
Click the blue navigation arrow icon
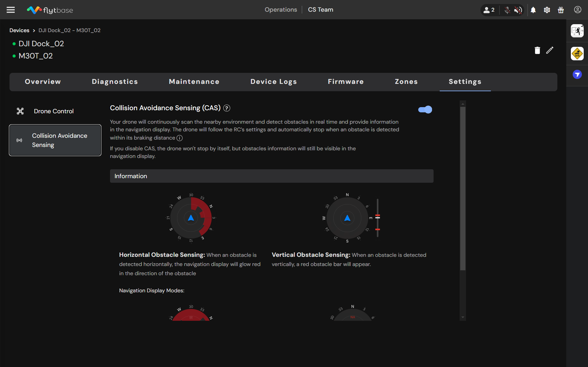click(x=577, y=74)
